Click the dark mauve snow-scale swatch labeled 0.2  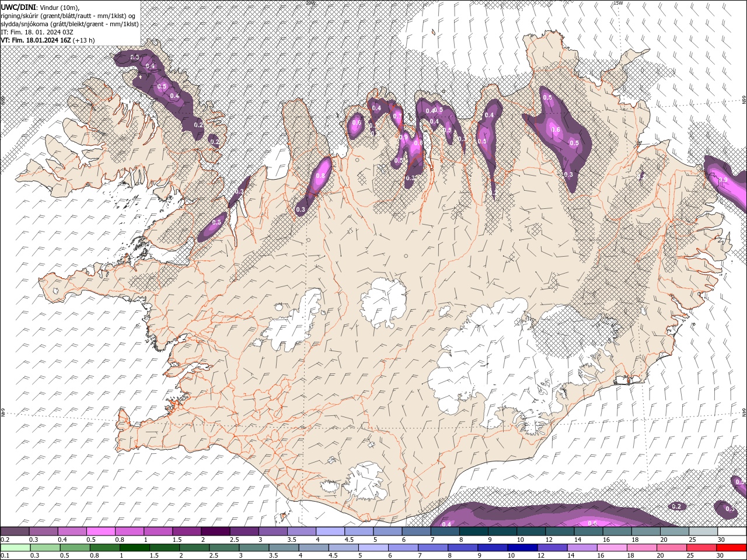[x=15, y=531]
